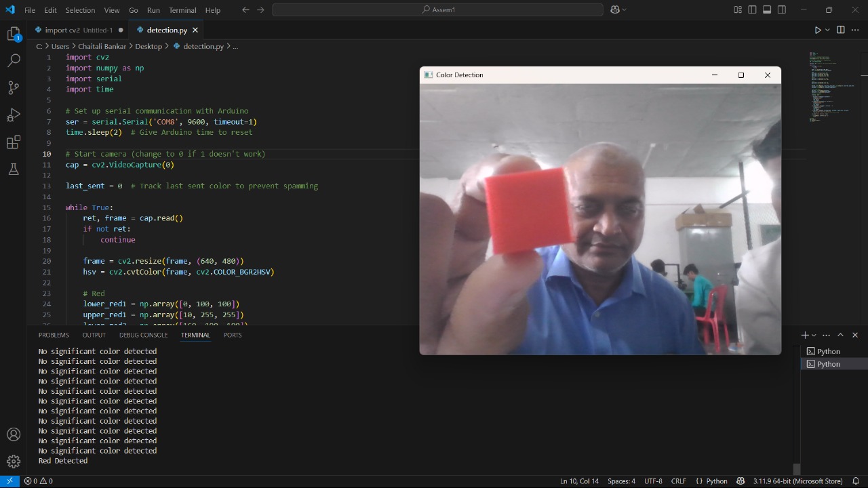Change the CRLF end of line sequence
This screenshot has width=868, height=488.
pyautogui.click(x=678, y=481)
